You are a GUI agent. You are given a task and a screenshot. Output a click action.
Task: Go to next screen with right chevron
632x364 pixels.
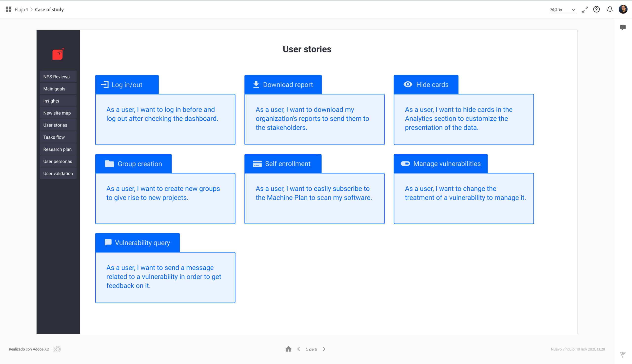pos(324,349)
